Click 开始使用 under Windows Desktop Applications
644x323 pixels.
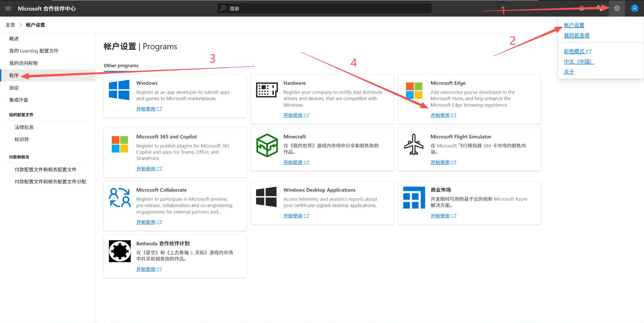293,216
